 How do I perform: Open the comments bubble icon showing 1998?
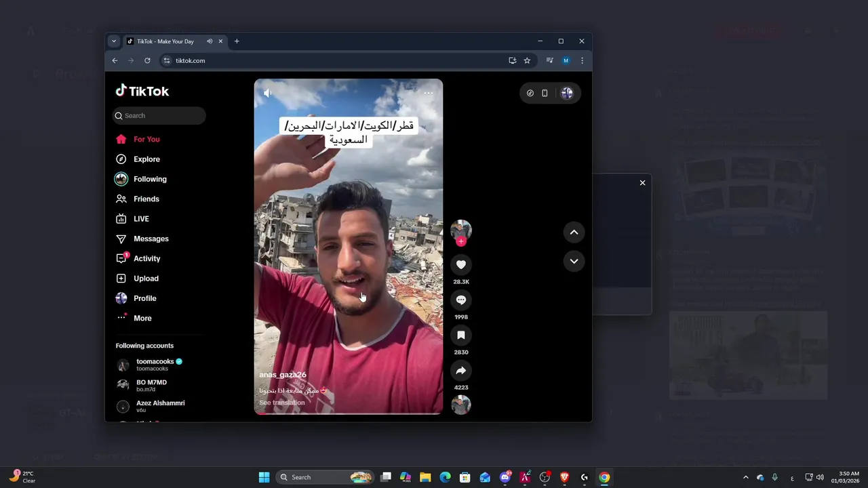coord(461,300)
